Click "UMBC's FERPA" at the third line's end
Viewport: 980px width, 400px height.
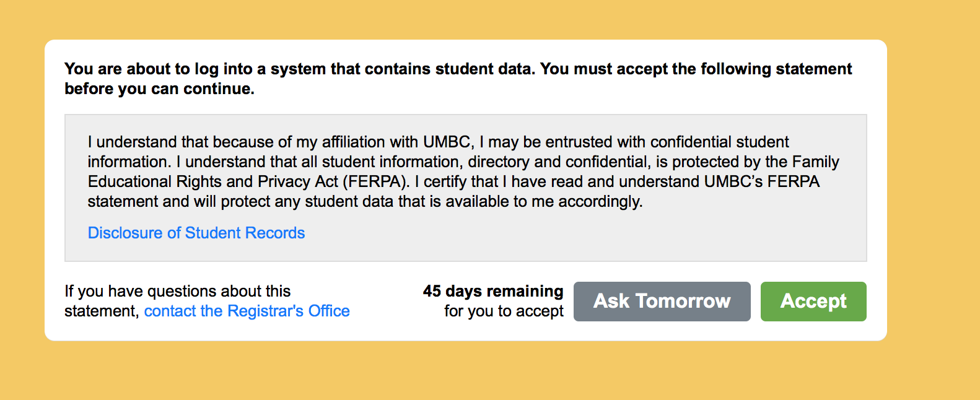click(762, 181)
